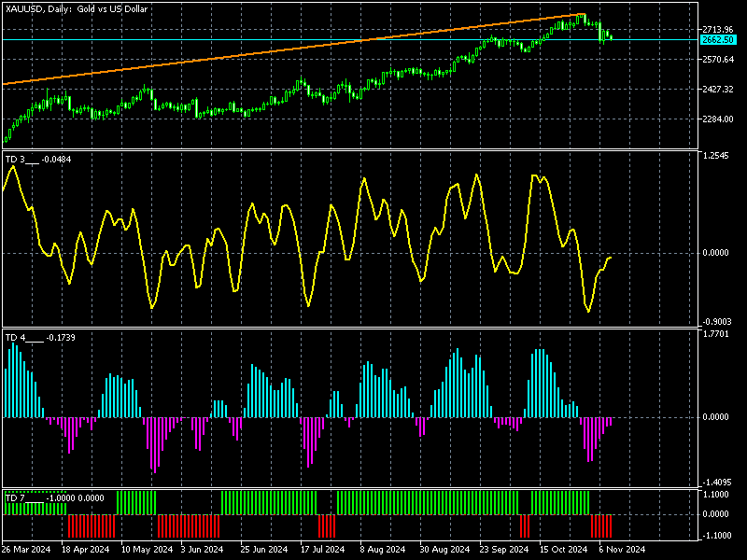Click the 26 Mar 2024 date label

click(26, 550)
